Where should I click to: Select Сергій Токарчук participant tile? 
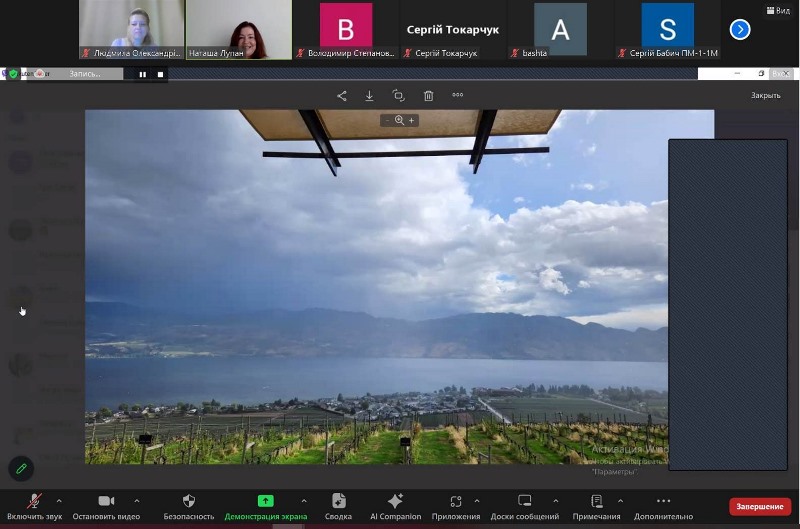click(453, 30)
